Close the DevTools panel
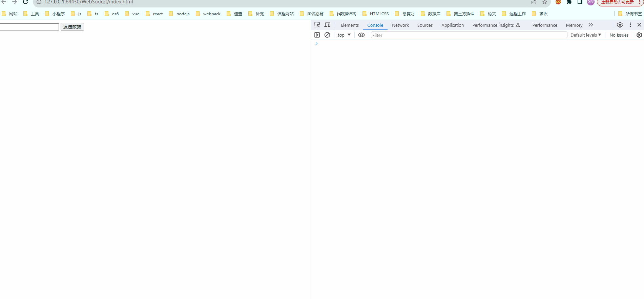Viewport: 644px width, 299px height. 639,25
